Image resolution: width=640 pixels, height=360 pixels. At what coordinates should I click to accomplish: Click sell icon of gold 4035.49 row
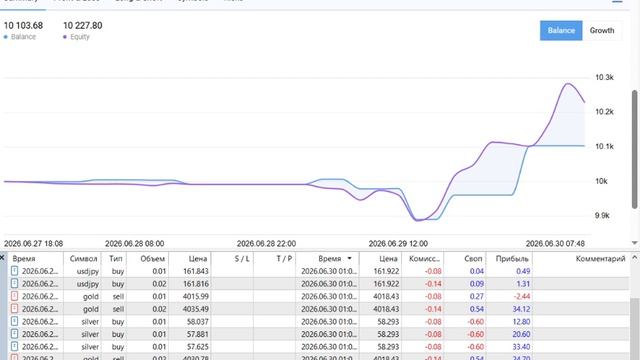click(x=14, y=309)
